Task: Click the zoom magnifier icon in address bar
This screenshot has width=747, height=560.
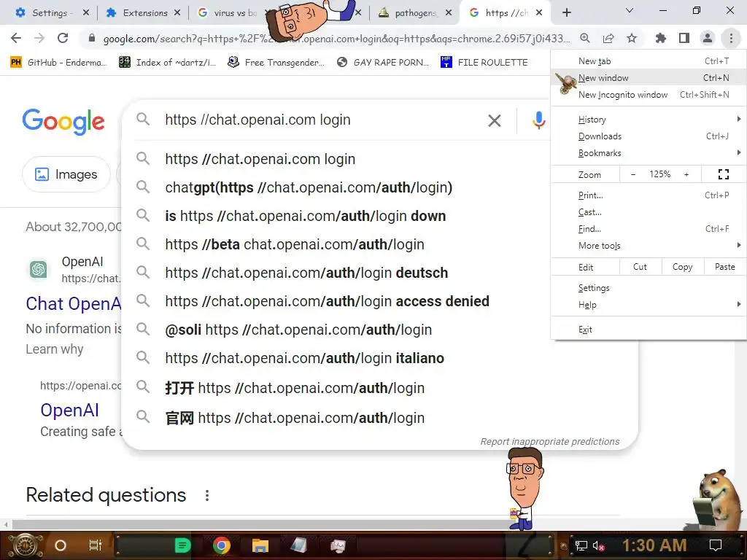Action: pos(584,38)
